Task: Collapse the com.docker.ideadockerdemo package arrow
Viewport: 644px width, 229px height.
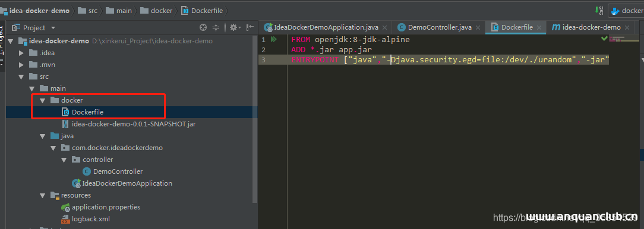Action: tap(53, 148)
